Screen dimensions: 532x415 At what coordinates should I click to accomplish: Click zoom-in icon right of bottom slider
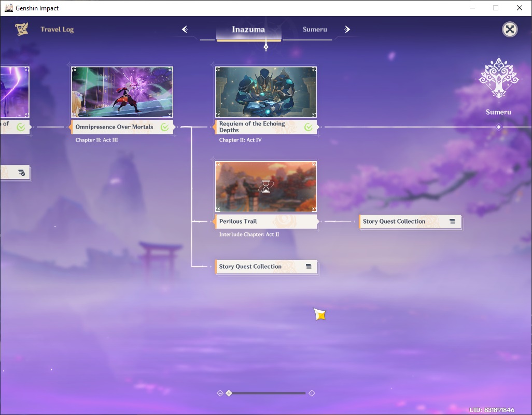[x=312, y=393]
